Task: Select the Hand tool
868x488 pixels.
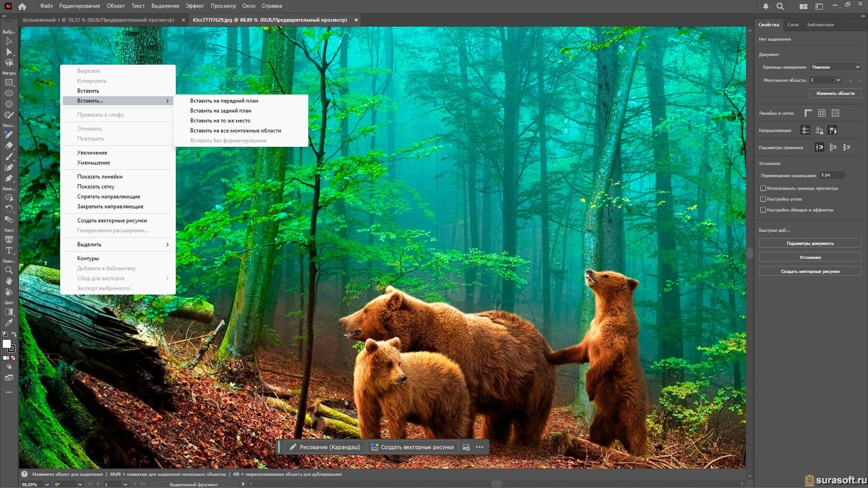Action: [9, 281]
